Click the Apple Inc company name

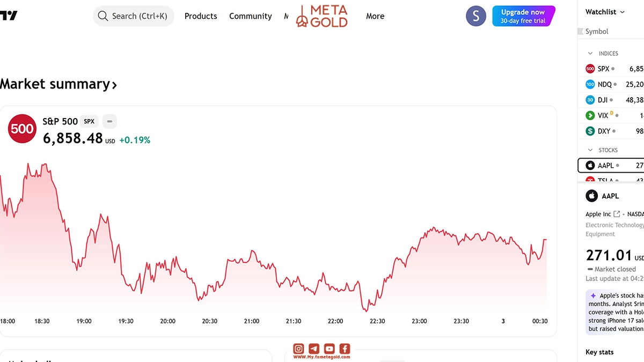[x=598, y=214]
